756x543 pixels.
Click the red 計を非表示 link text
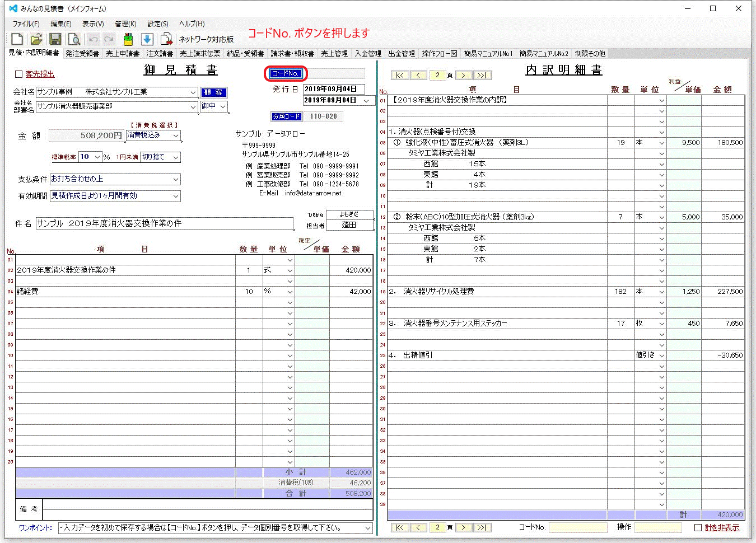722,527
